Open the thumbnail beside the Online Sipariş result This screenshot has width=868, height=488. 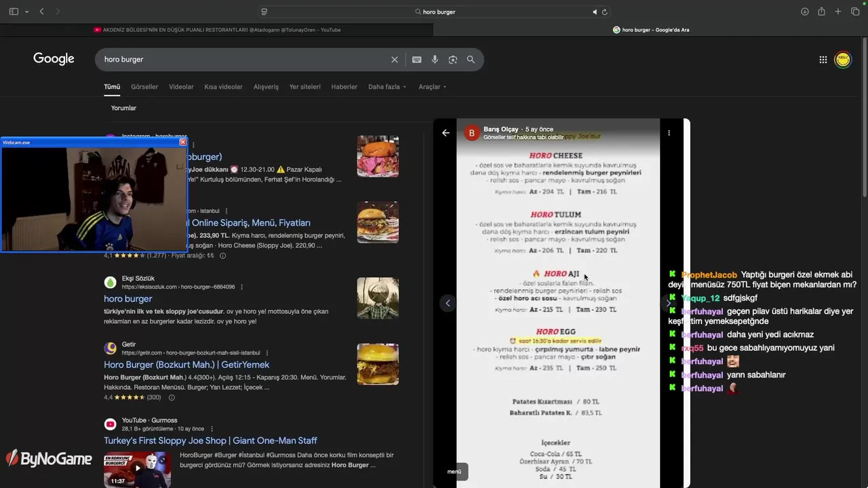tap(378, 222)
